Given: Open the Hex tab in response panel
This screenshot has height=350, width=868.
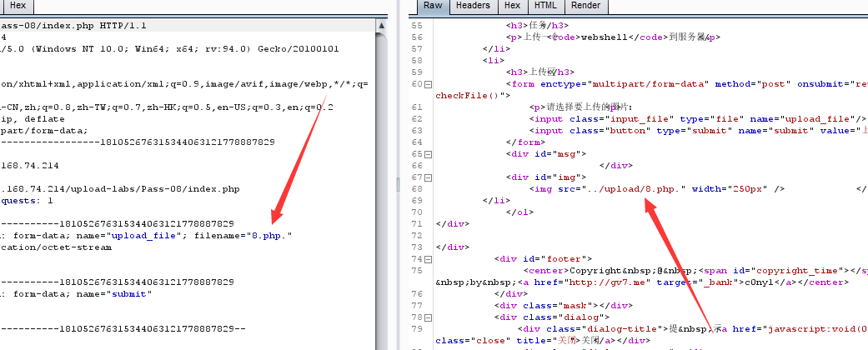Looking at the screenshot, I should [511, 6].
